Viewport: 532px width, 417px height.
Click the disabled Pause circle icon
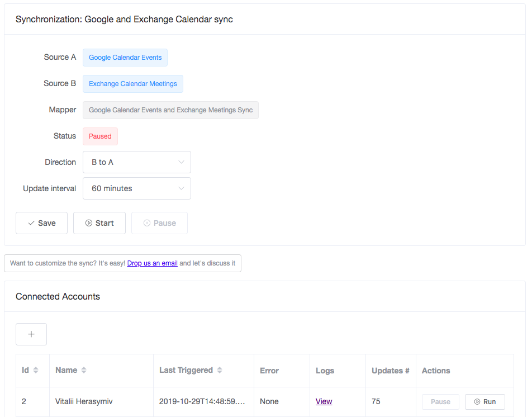coord(146,223)
